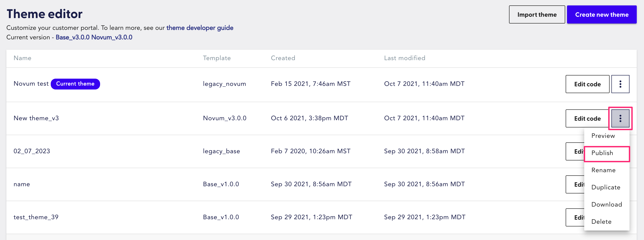This screenshot has width=644, height=240.
Task: Click the three-dot menu on New theme_v3 row
Action: pos(620,118)
